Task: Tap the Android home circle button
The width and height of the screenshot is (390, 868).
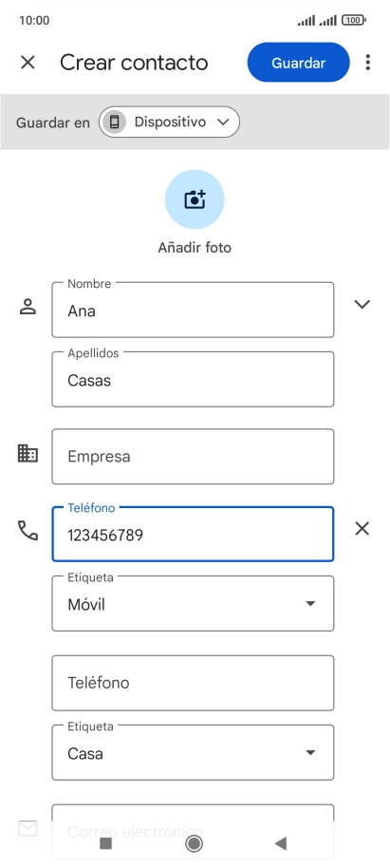Action: (195, 843)
